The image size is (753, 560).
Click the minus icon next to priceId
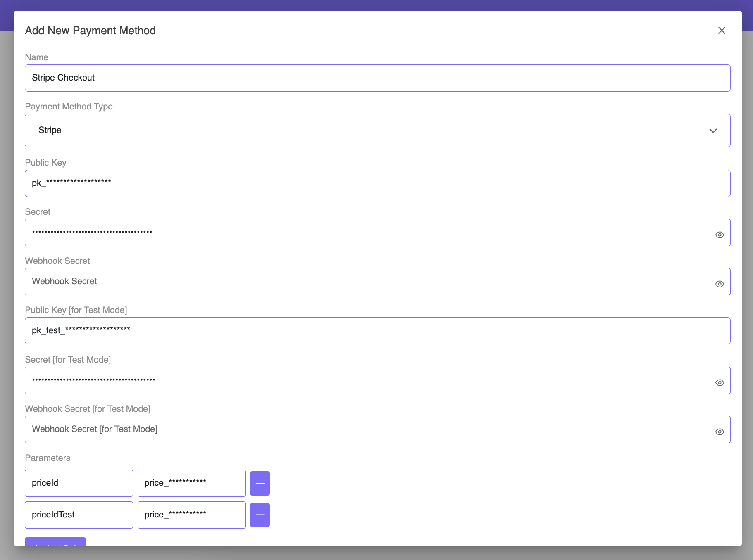260,483
